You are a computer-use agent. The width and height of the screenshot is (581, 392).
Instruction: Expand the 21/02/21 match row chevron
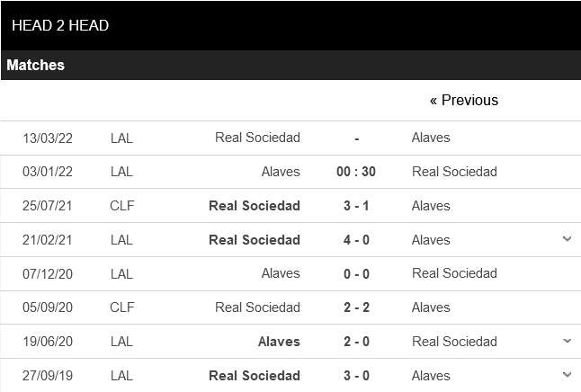point(567,239)
